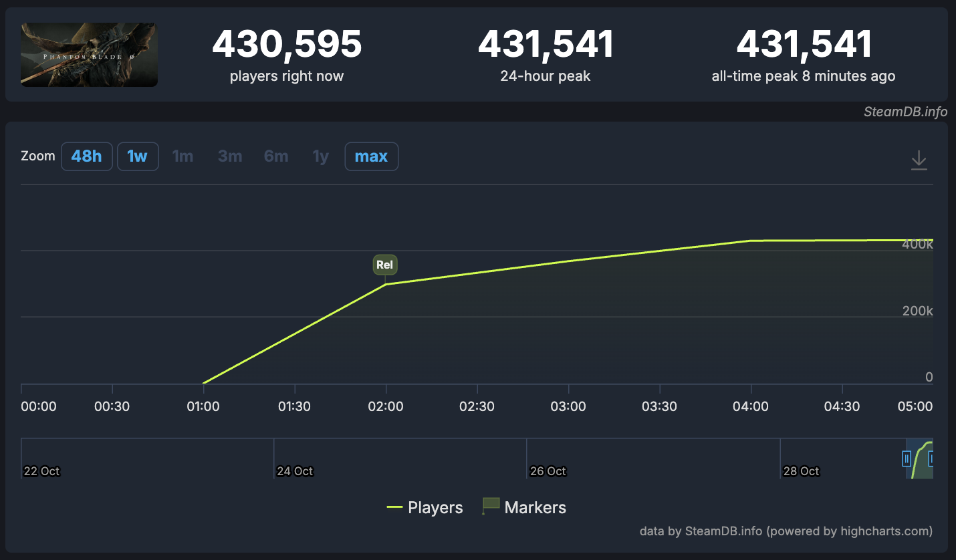Click the disabled 1y zoom option

pyautogui.click(x=321, y=156)
